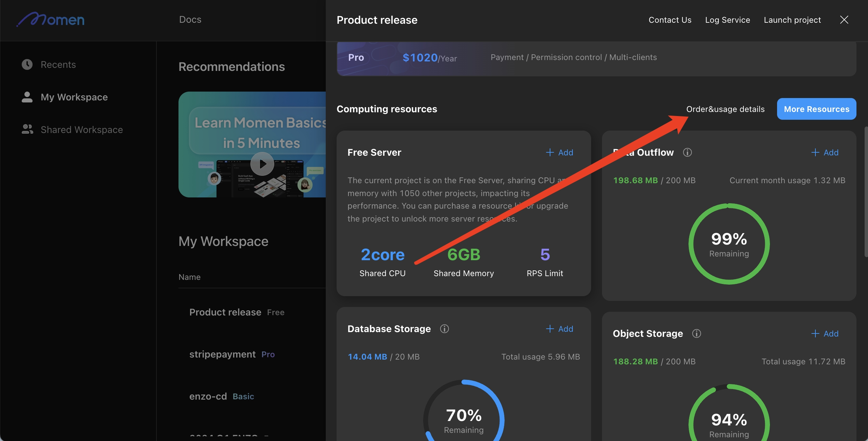Click the 198.68 MB outflow value

point(635,180)
